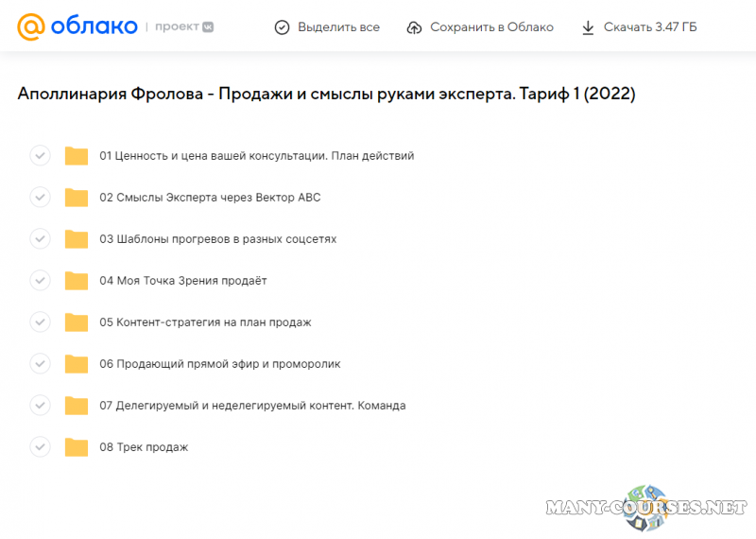Click the cloud upload icon

point(414,27)
